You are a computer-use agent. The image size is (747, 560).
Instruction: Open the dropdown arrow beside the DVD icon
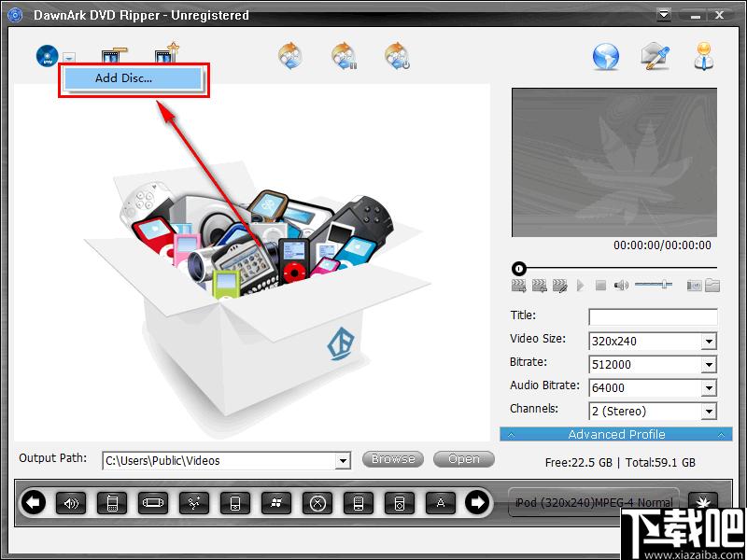coord(69,58)
